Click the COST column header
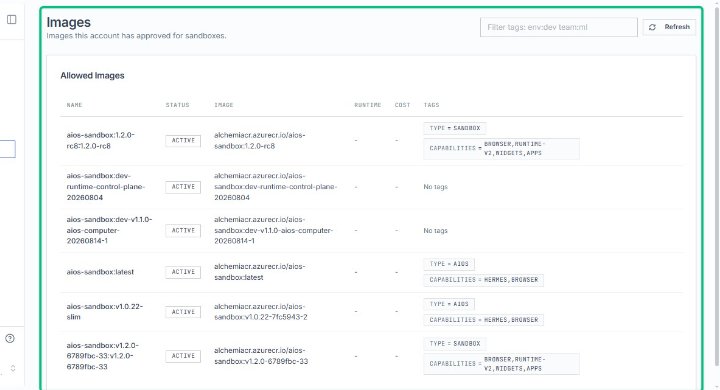Viewport: 720px width, 390px height. coord(402,105)
